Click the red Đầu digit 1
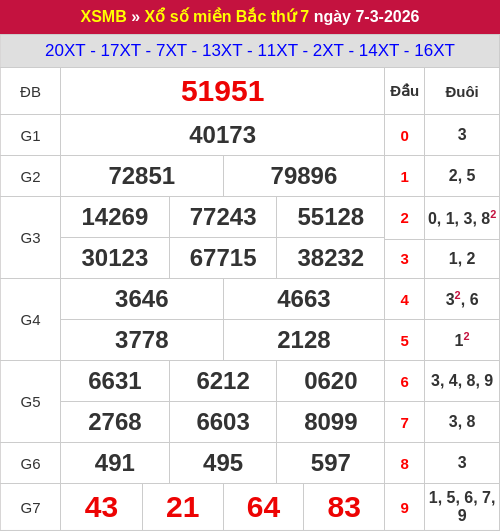This screenshot has width=500, height=531. point(404,177)
